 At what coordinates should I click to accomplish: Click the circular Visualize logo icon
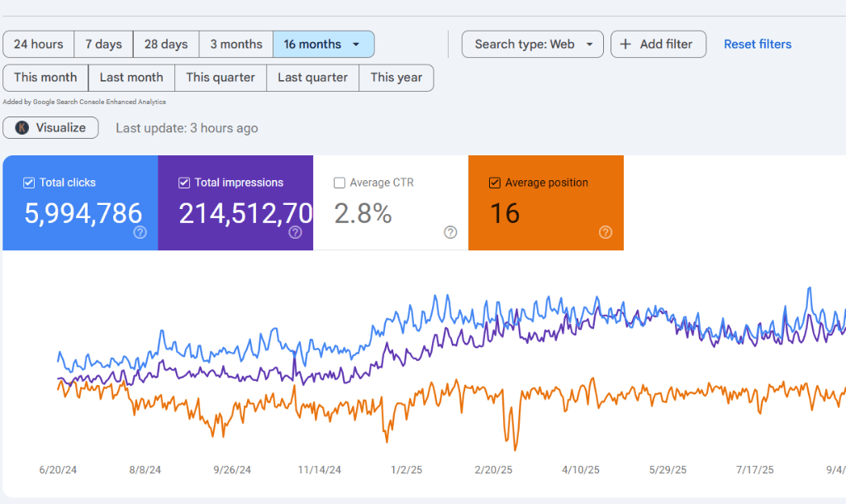(x=21, y=127)
